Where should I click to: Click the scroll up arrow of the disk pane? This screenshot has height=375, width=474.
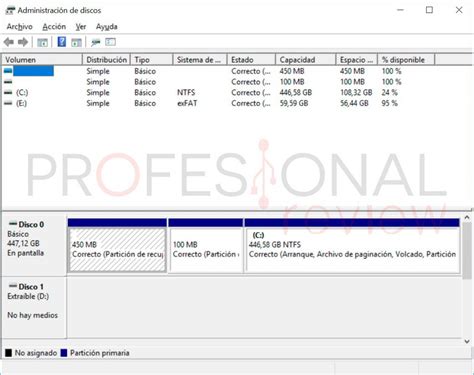point(467,217)
